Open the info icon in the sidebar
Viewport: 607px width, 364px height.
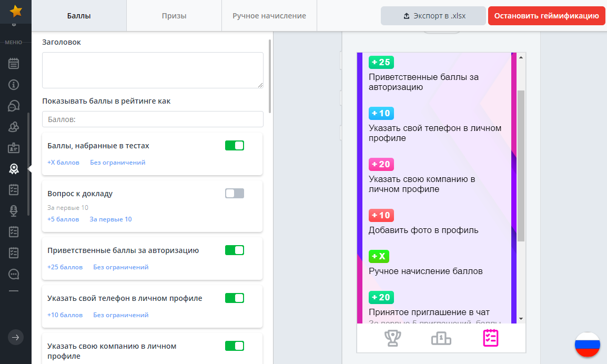coord(14,85)
